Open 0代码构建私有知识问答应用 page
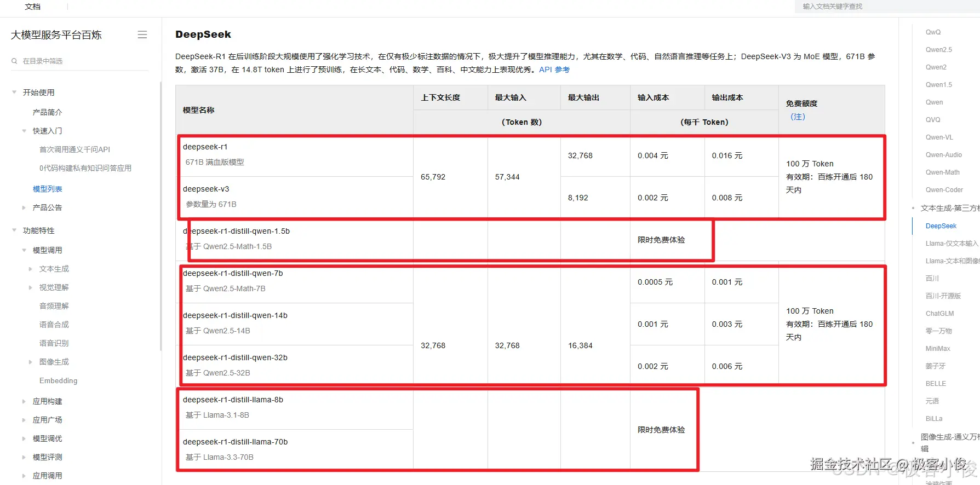This screenshot has width=980, height=485. (x=85, y=168)
